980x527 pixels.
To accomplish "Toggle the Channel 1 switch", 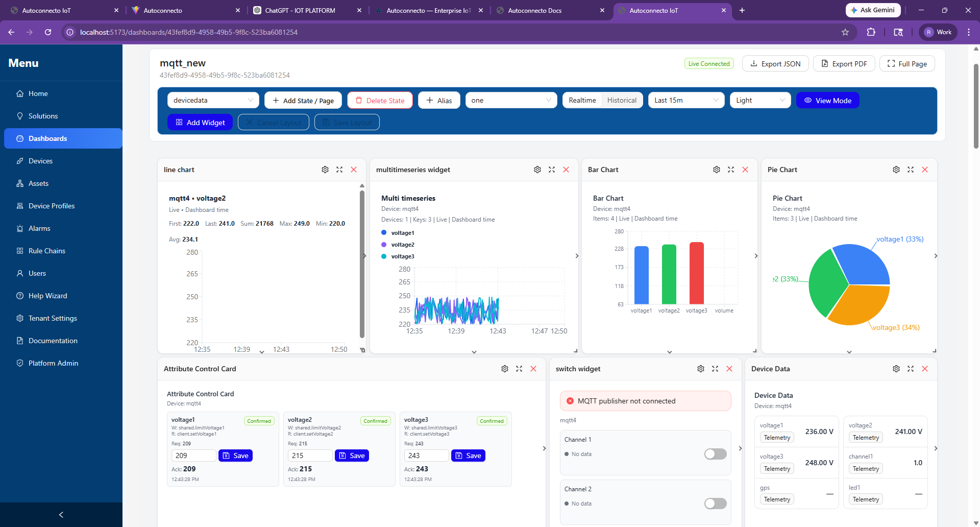I will pyautogui.click(x=716, y=454).
